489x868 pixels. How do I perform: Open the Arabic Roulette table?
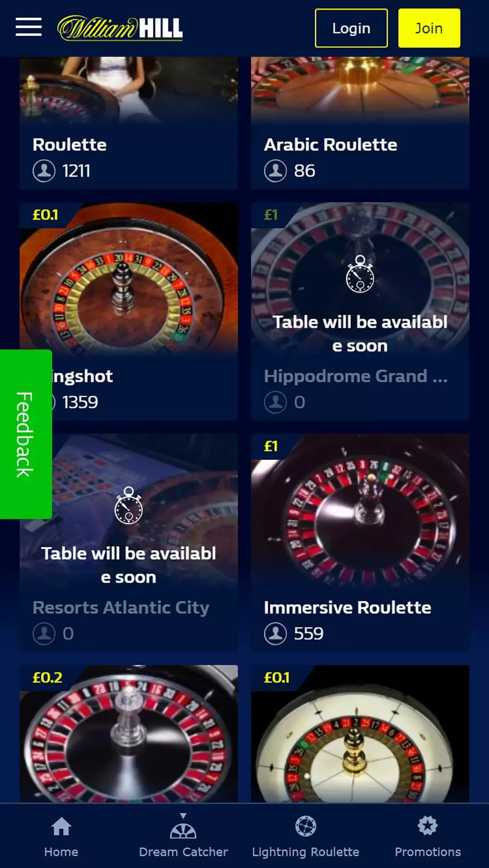pyautogui.click(x=360, y=123)
